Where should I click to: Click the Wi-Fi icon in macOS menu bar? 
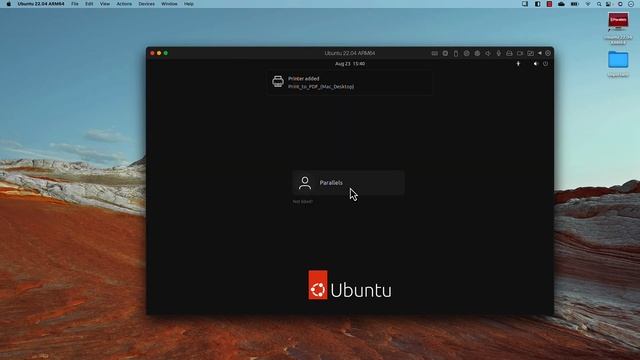588,4
